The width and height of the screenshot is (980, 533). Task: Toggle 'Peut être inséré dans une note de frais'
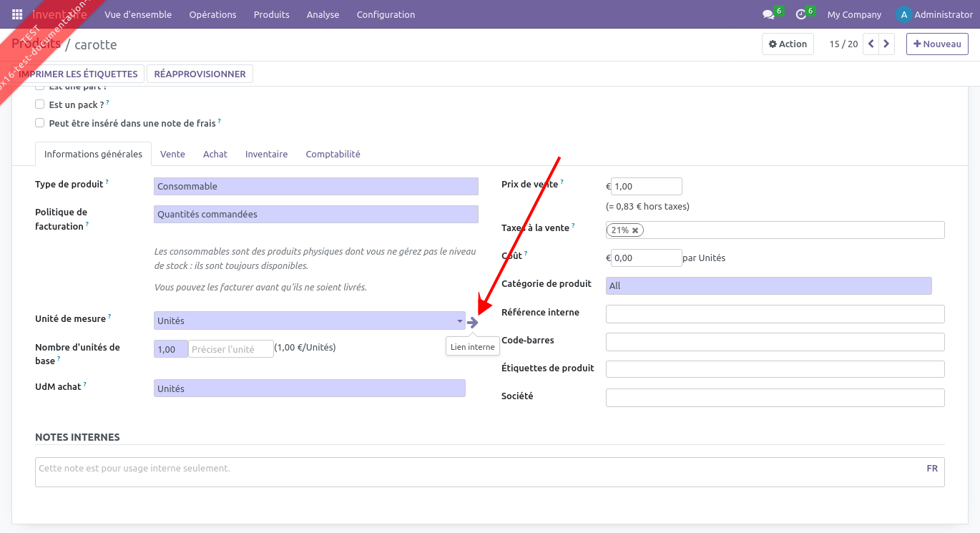pyautogui.click(x=40, y=123)
